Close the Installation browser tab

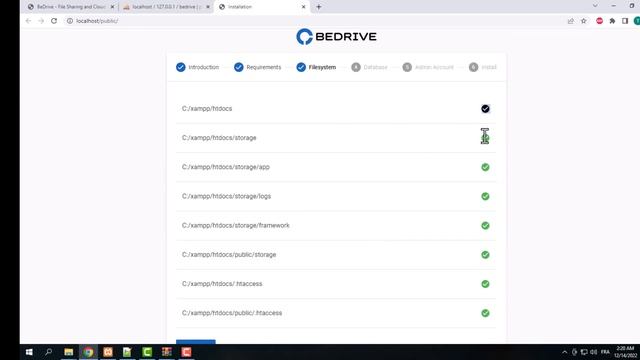tap(303, 7)
